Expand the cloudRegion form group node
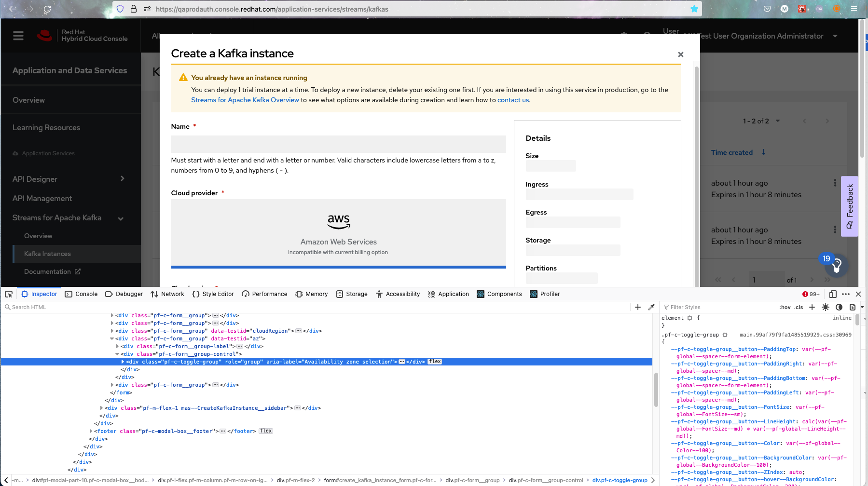Screen dimensions: 868x486 click(x=112, y=331)
